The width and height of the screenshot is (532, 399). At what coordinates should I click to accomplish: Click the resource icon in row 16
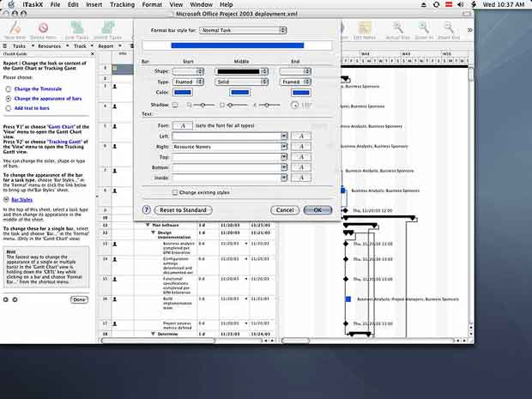[115, 299]
